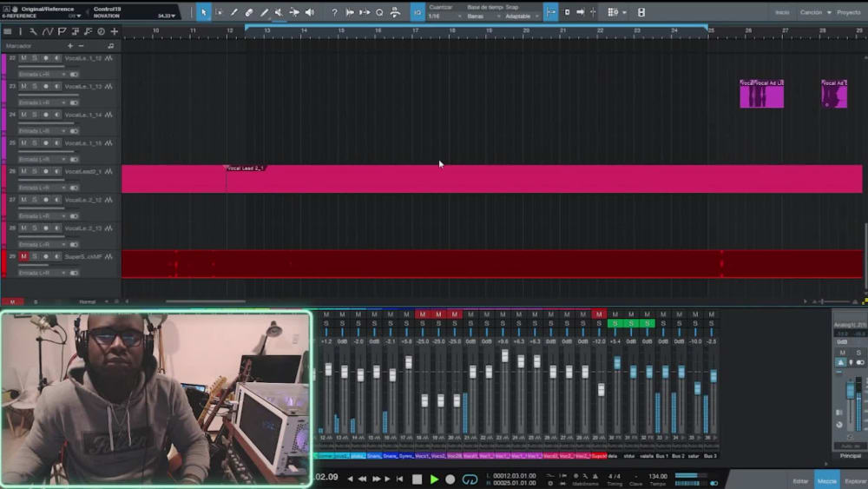
Task: Click the Record transport button
Action: [x=450, y=479]
